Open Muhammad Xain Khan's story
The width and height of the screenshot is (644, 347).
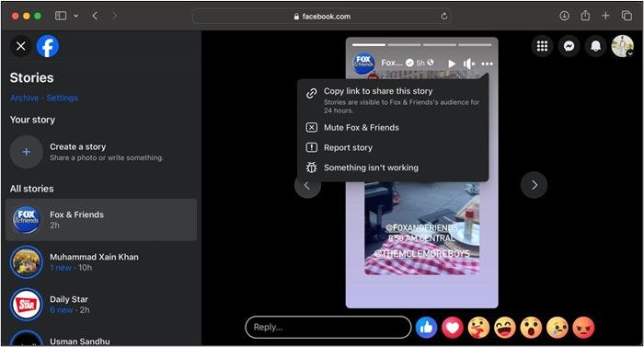(101, 262)
